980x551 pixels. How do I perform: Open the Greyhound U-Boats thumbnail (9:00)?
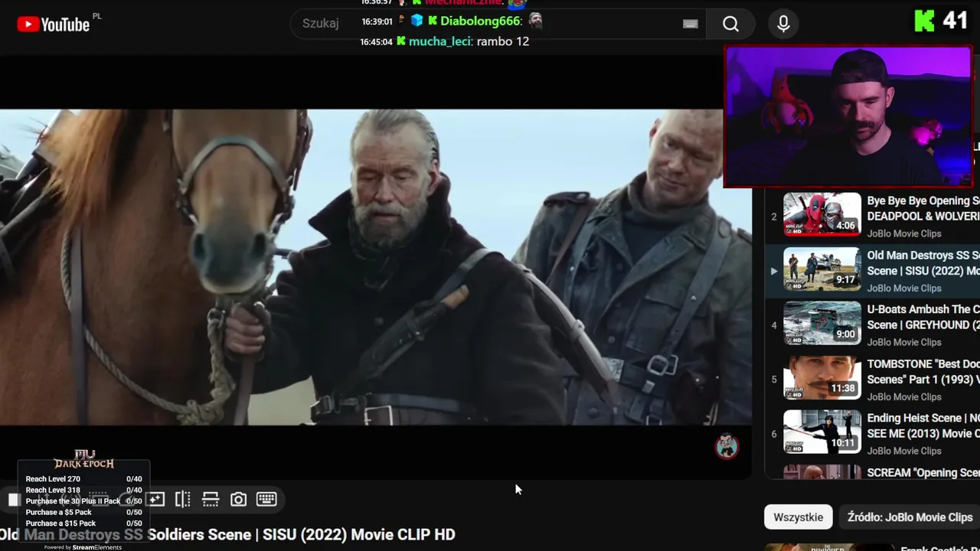coord(822,322)
